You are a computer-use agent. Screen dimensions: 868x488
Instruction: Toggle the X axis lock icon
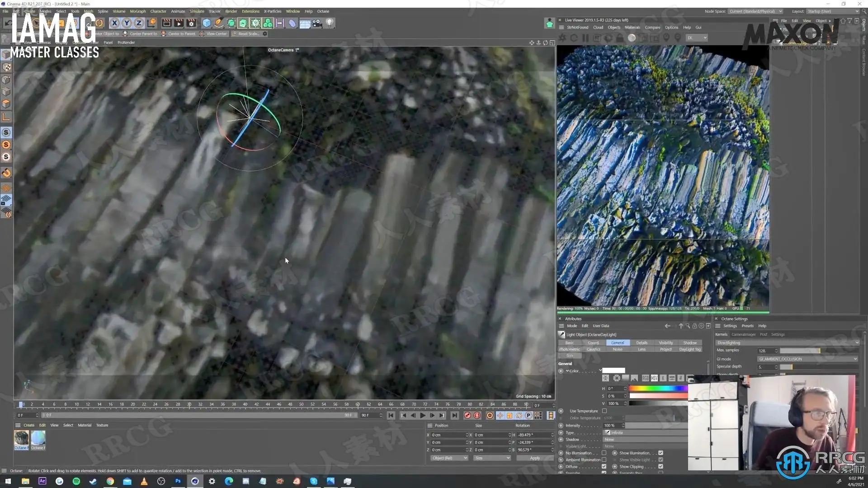tap(115, 23)
